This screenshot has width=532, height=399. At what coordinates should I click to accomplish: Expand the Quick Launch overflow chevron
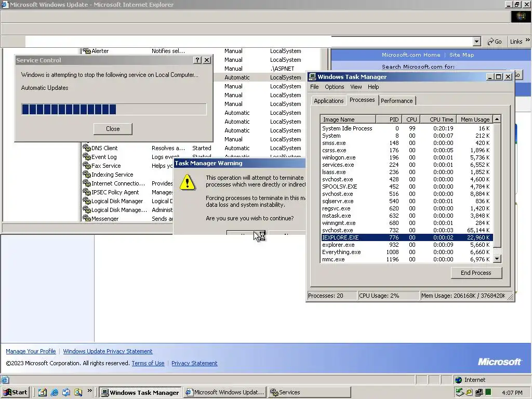point(89,391)
